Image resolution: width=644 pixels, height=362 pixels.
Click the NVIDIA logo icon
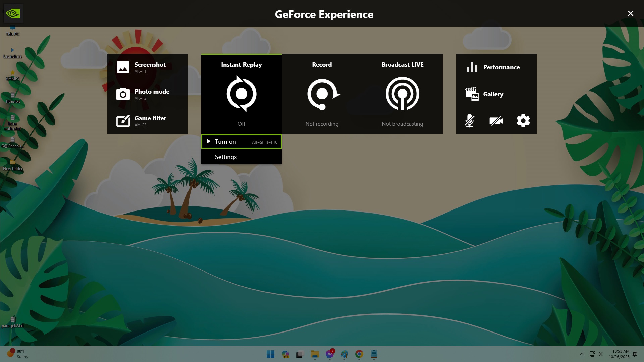(x=13, y=13)
